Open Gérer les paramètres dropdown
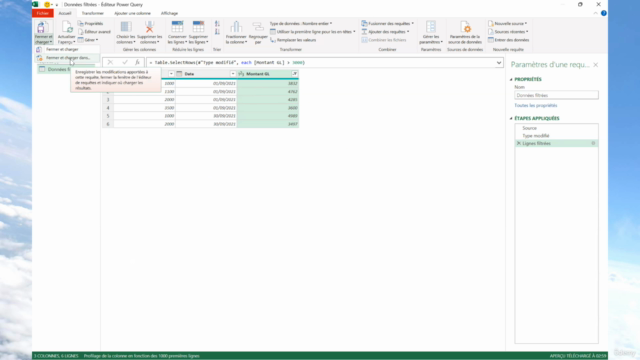 [x=431, y=33]
